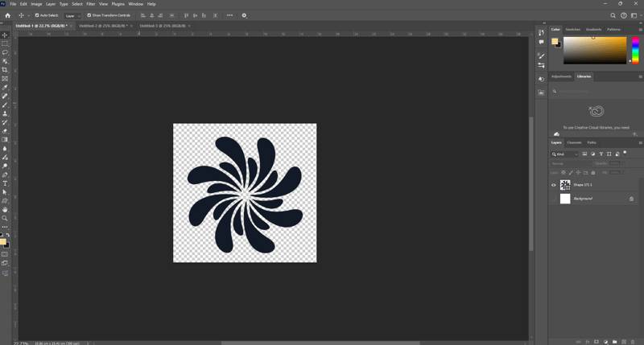Open the Layers panel menu
Image resolution: width=644 pixels, height=345 pixels.
640,143
